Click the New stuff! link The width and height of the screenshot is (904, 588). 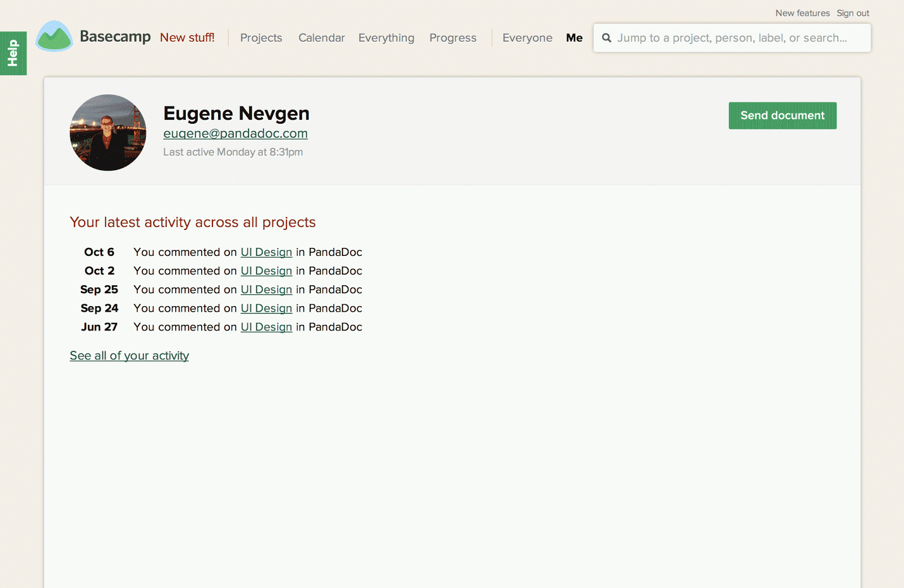pos(187,38)
